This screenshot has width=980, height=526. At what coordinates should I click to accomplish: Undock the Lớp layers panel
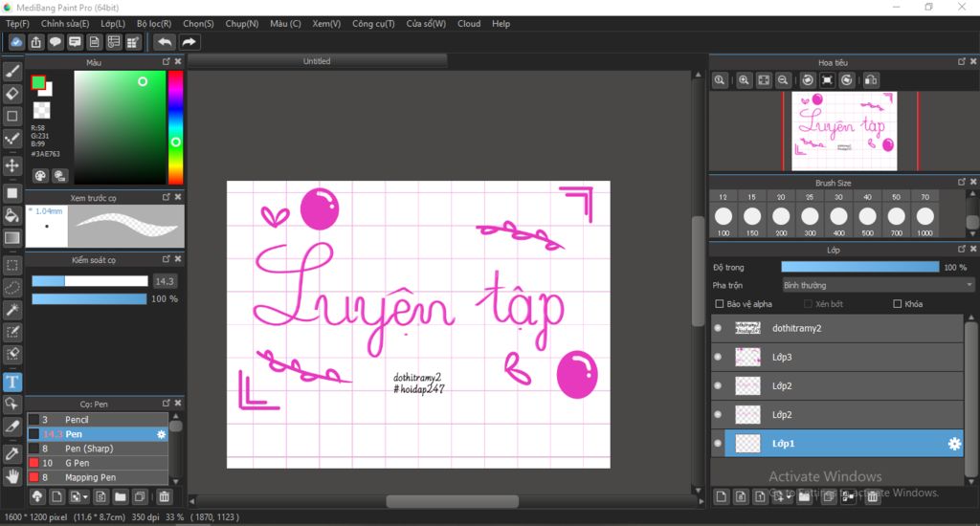pos(961,249)
